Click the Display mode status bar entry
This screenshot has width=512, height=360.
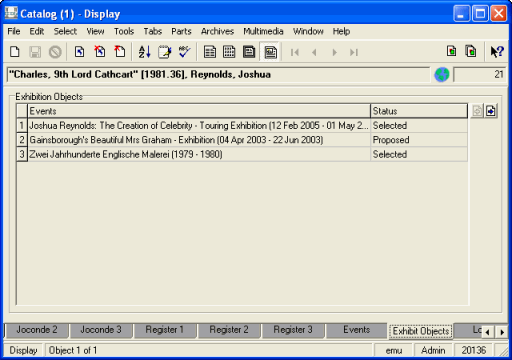tap(23, 350)
